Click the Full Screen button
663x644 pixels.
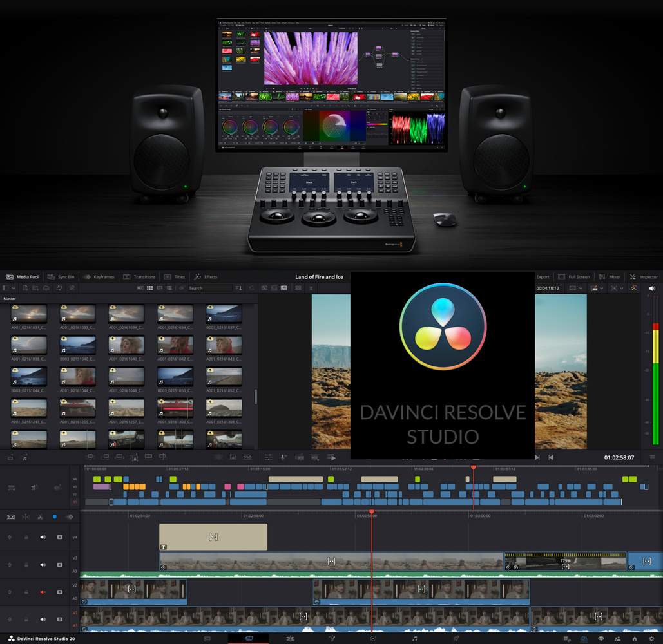(573, 277)
